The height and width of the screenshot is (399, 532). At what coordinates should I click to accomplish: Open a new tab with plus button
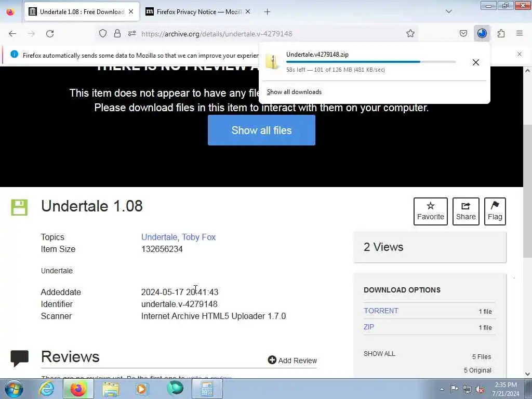[268, 12]
